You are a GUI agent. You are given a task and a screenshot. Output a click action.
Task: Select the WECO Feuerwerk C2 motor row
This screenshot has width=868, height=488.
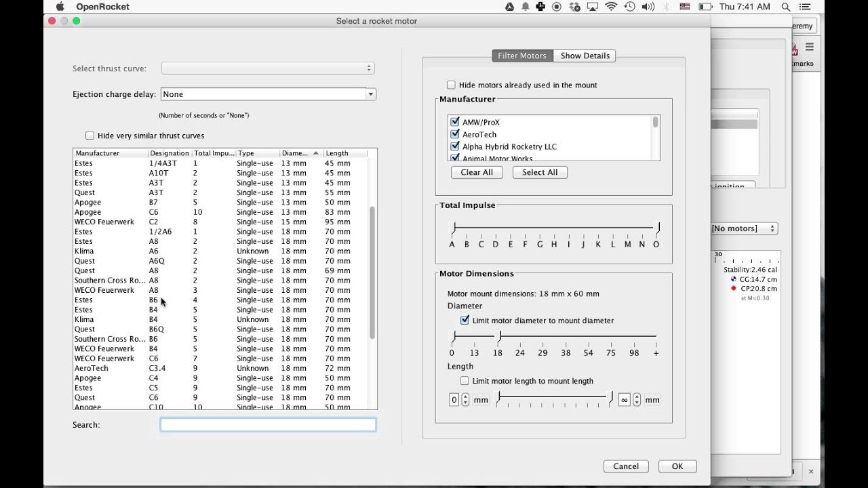(220, 222)
